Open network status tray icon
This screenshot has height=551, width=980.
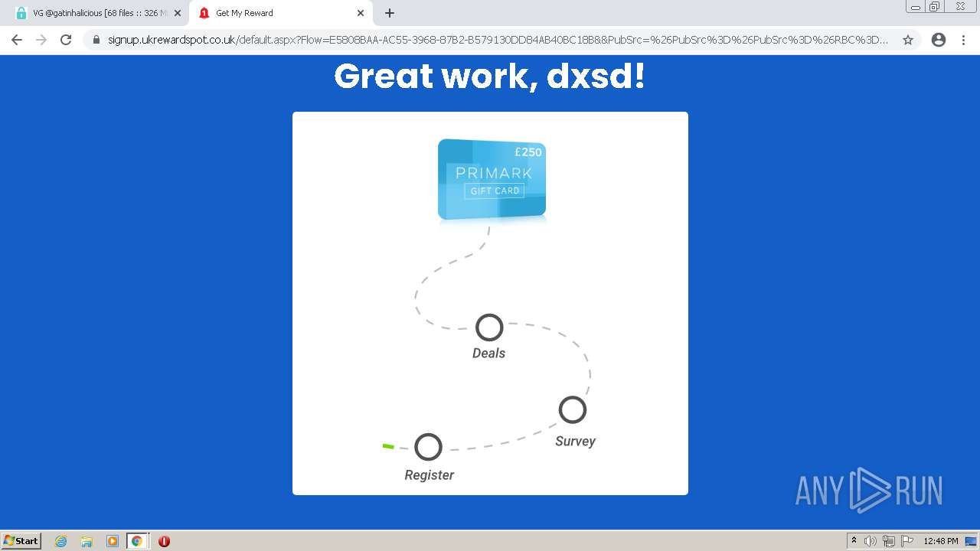(x=889, y=541)
